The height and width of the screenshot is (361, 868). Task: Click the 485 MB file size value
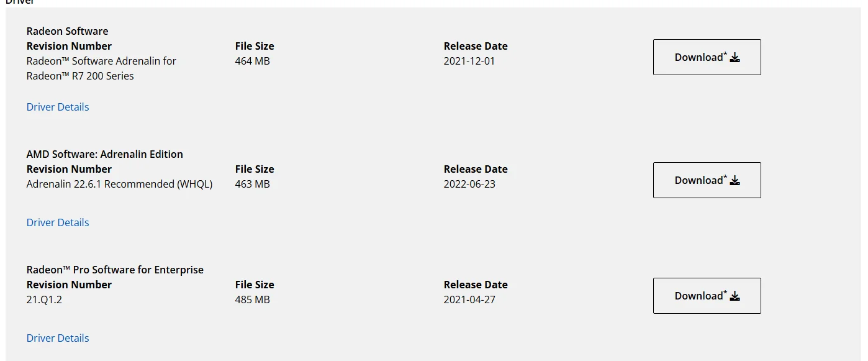[x=252, y=299]
